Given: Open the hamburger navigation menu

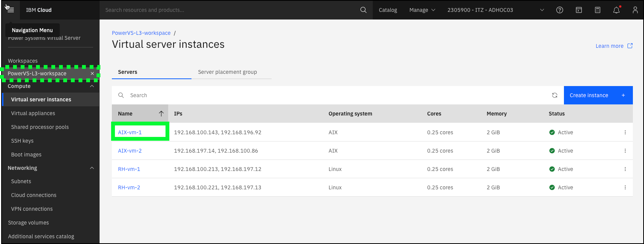Looking at the screenshot, I should pyautogui.click(x=10, y=10).
